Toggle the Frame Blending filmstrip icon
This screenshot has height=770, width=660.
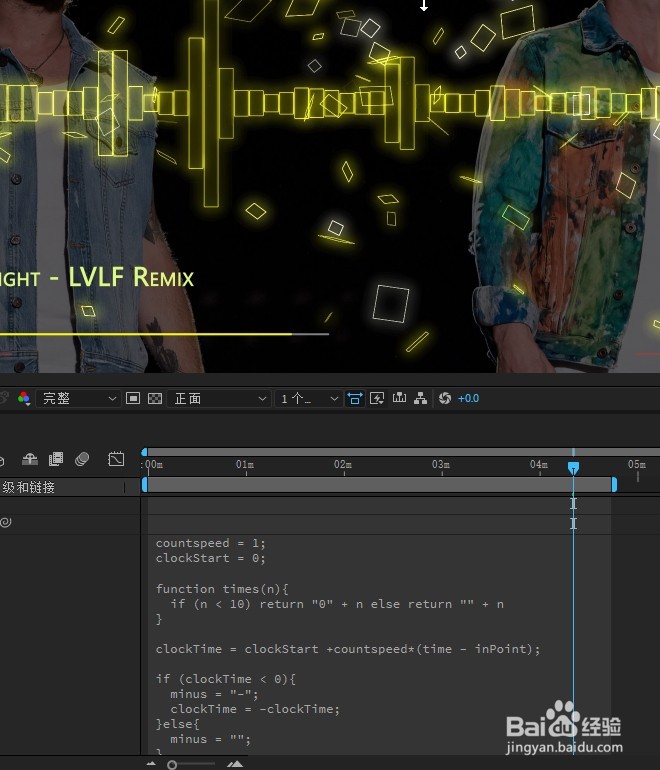pyautogui.click(x=56, y=459)
